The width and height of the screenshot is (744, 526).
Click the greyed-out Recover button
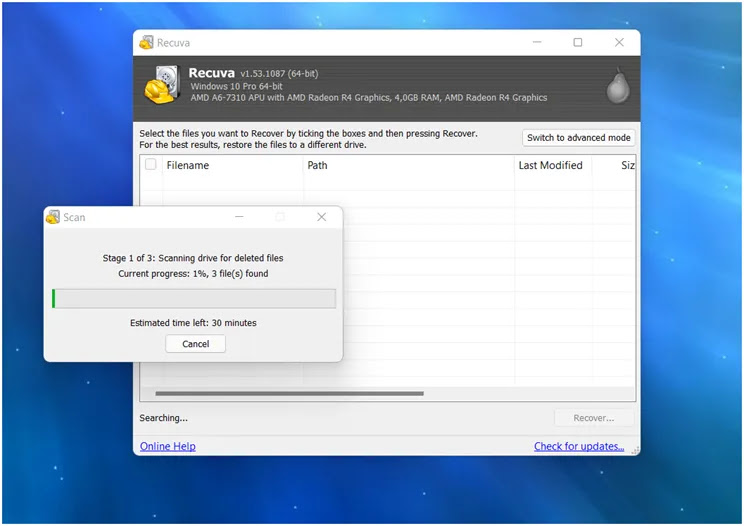tap(594, 418)
